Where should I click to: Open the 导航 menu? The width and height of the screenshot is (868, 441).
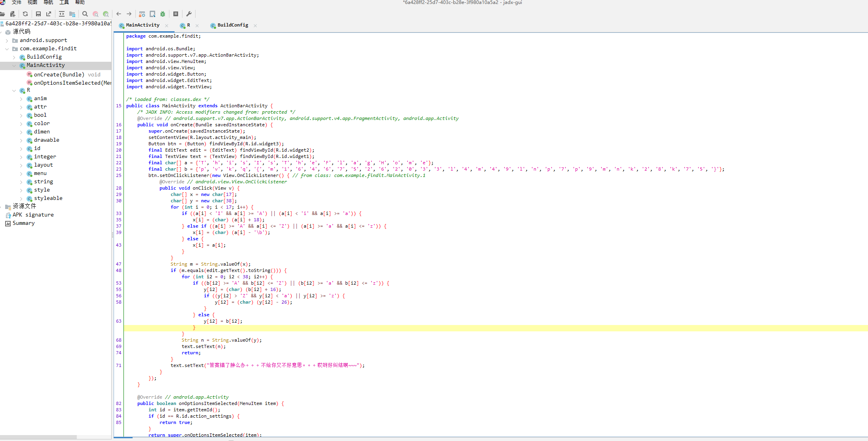(48, 2)
